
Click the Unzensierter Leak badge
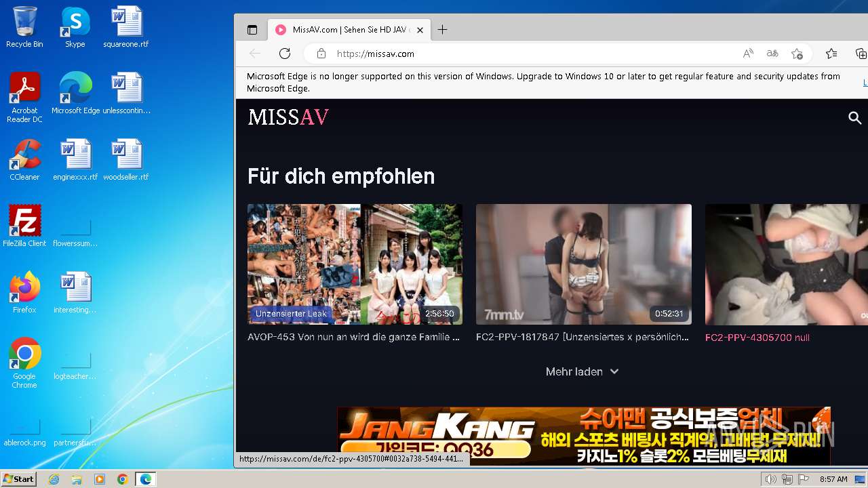coord(291,314)
